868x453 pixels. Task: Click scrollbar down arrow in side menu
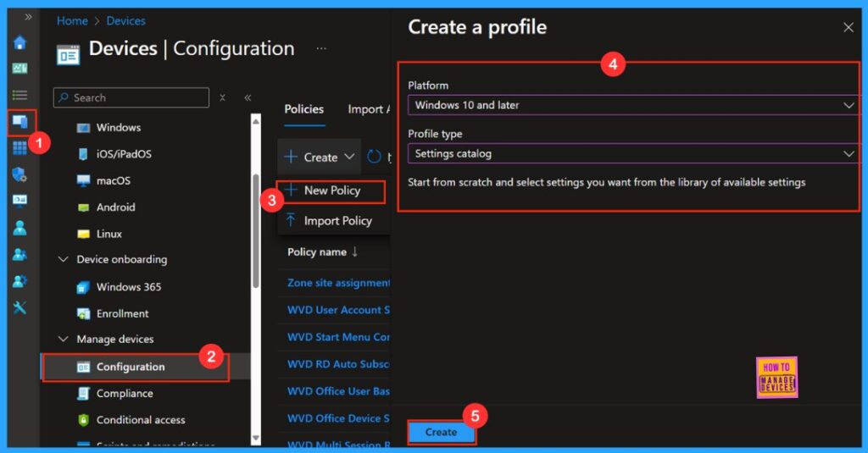256,438
